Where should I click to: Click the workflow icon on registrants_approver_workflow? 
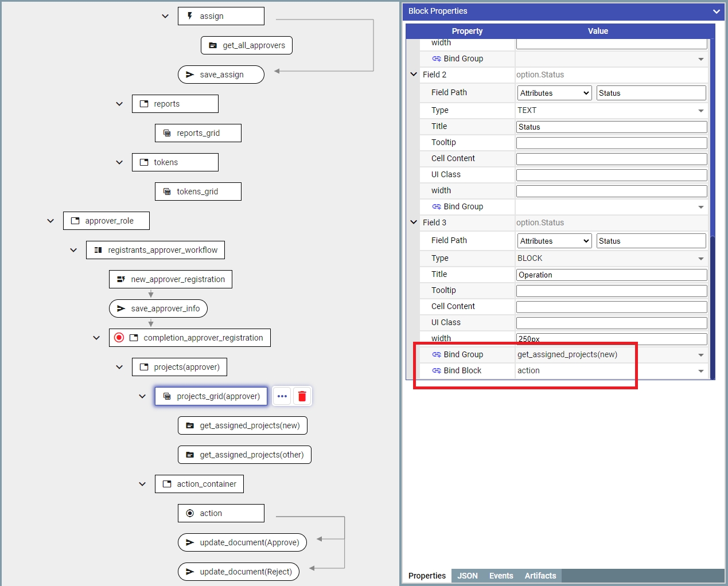98,250
